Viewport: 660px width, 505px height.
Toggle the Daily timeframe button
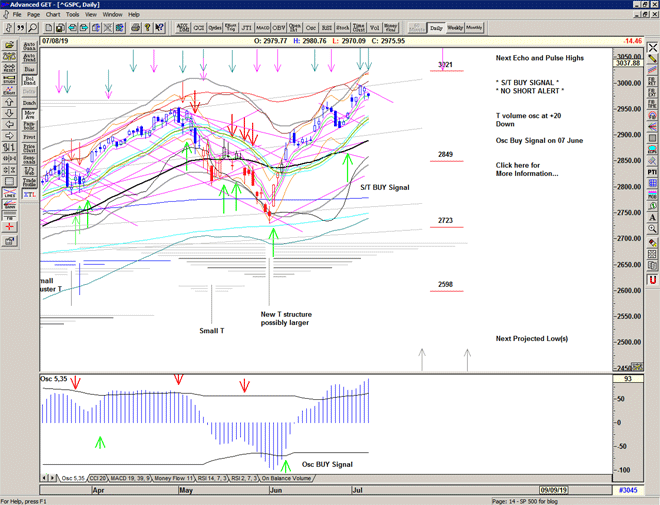tap(436, 28)
